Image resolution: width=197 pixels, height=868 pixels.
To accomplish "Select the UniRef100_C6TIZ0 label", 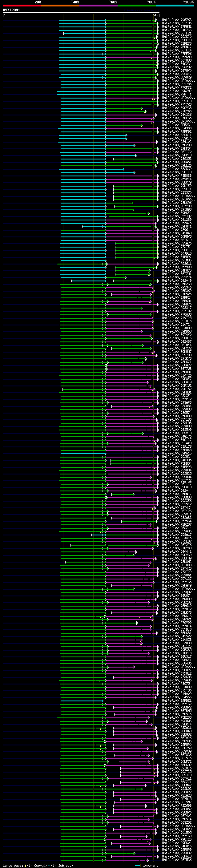I will coord(177,152).
